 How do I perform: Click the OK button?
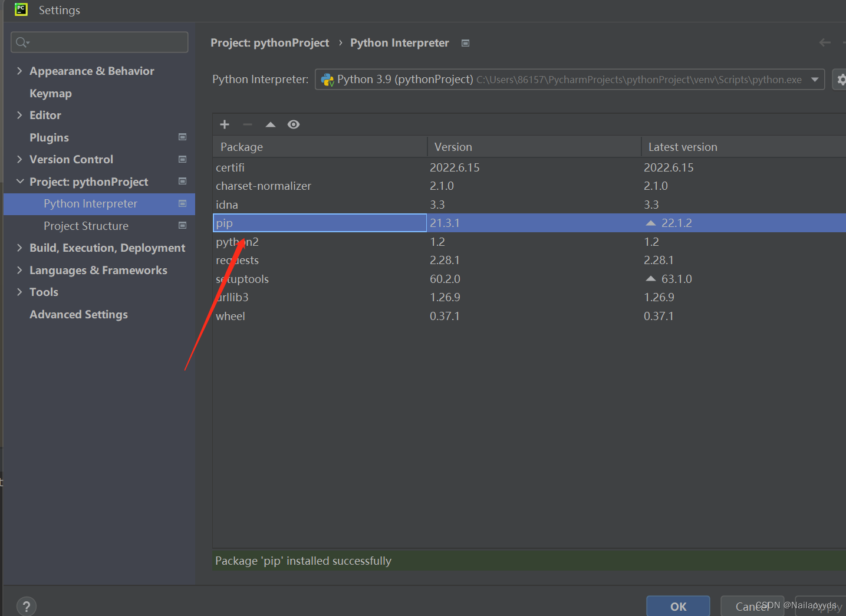[678, 607]
